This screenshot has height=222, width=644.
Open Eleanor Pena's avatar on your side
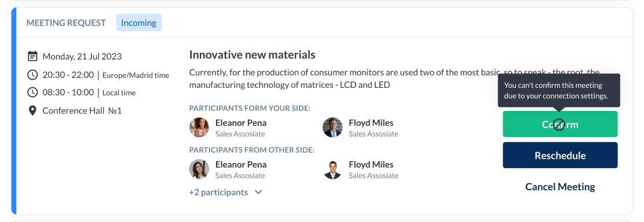[x=199, y=127]
